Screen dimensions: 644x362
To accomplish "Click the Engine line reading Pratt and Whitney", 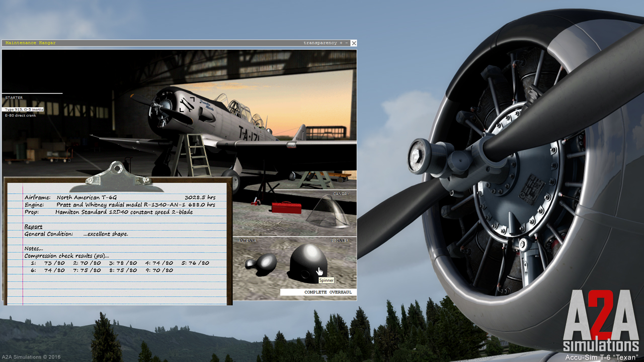I will pos(120,205).
